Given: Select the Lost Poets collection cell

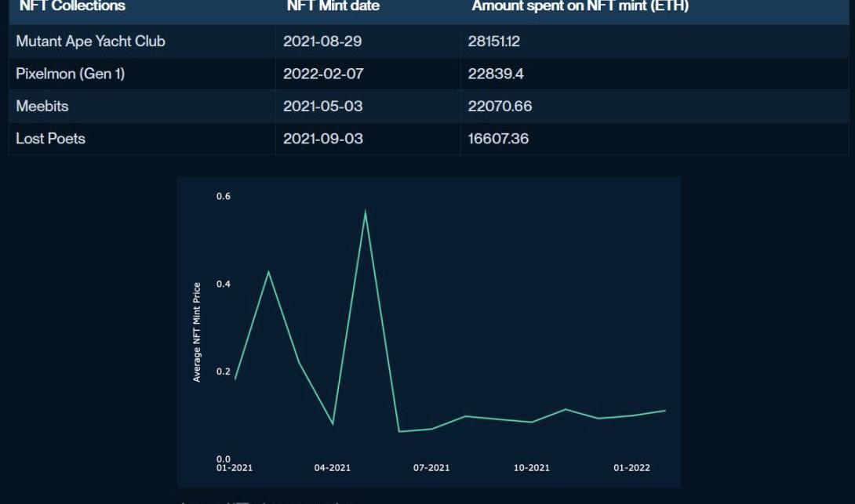Looking at the screenshot, I should point(51,139).
